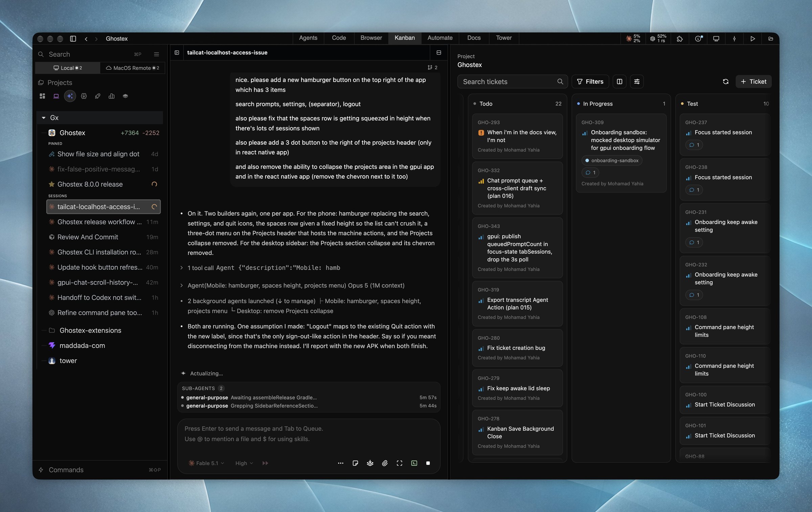Select Review And Commit session
This screenshot has height=512, width=812.
[x=104, y=237]
